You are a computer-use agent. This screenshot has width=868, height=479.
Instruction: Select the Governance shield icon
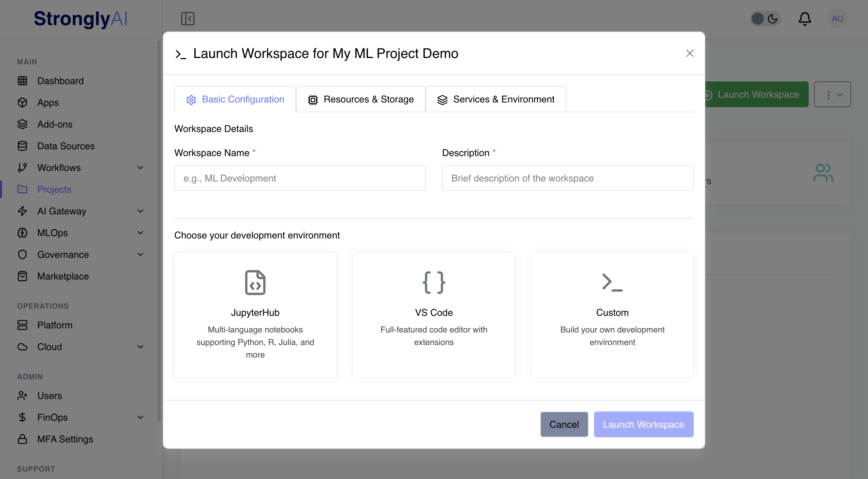22,254
